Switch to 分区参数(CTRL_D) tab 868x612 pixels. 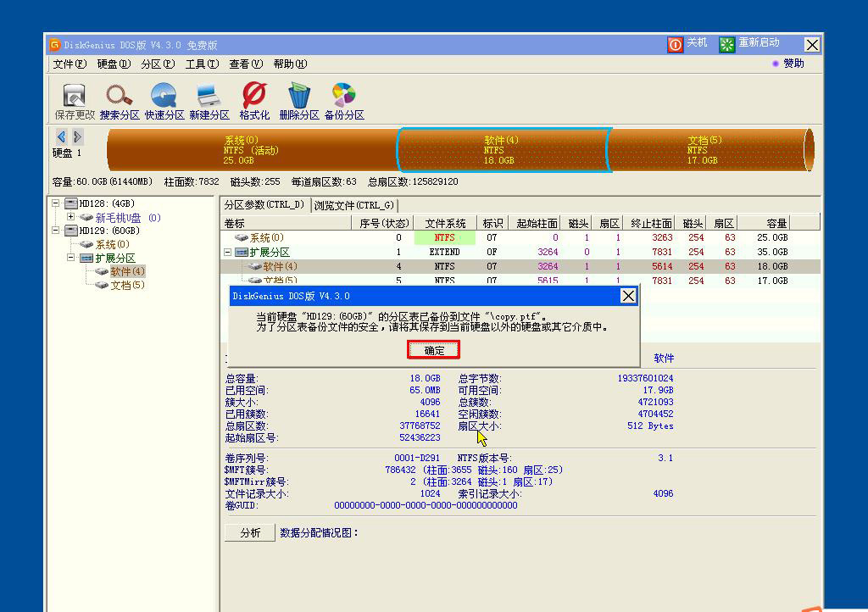pyautogui.click(x=264, y=205)
